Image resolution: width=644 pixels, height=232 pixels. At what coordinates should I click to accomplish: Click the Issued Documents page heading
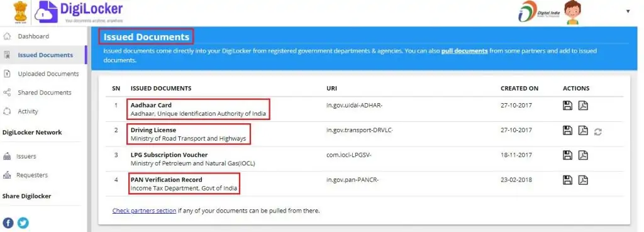pyautogui.click(x=146, y=37)
